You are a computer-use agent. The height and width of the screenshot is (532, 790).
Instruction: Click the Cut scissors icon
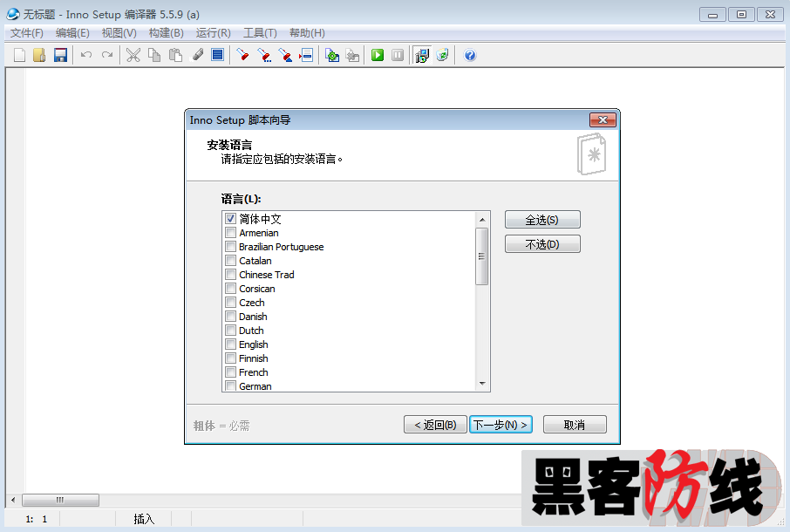click(133, 55)
